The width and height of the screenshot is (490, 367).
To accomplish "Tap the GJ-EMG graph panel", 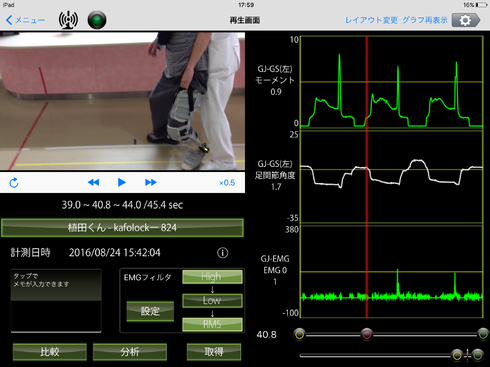I will tap(392, 271).
